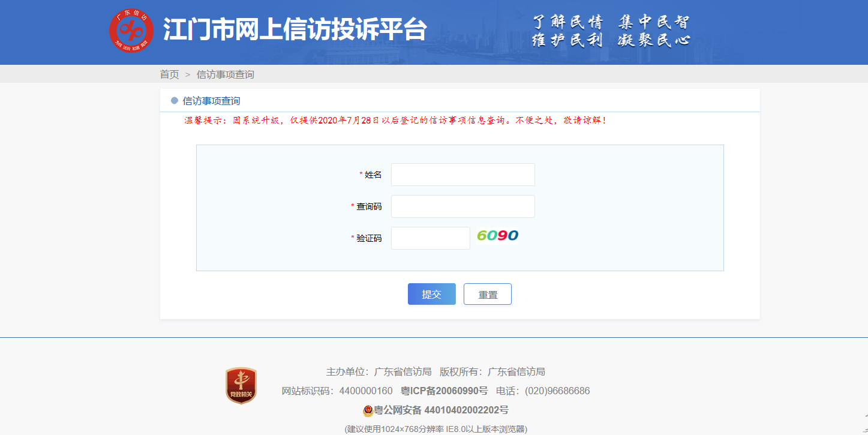868x435 pixels.
Task: Focus the 姓名 input field
Action: click(462, 175)
